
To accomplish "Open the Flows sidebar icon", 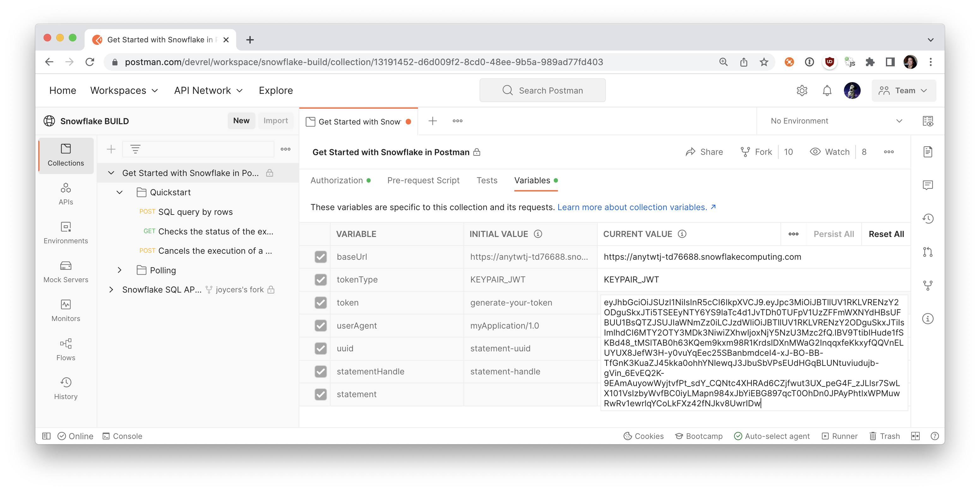I will point(65,349).
